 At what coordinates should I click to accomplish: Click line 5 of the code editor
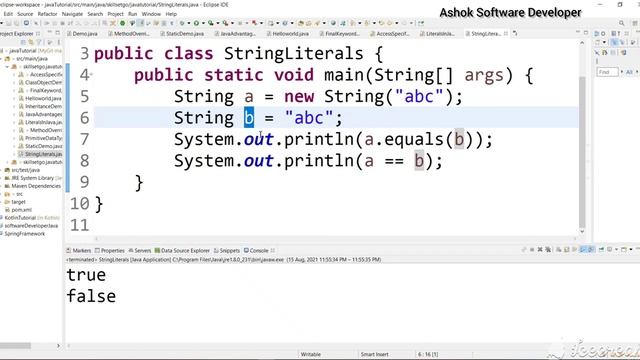point(336,96)
